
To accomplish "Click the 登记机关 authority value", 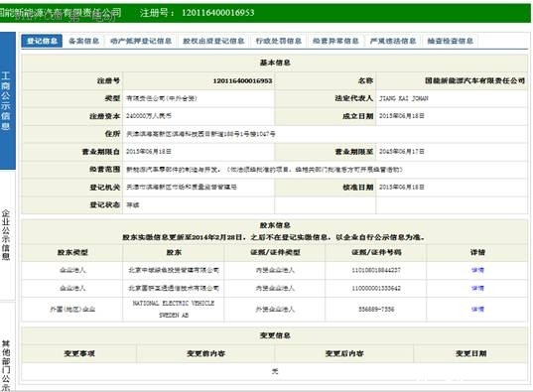I will (x=182, y=187).
